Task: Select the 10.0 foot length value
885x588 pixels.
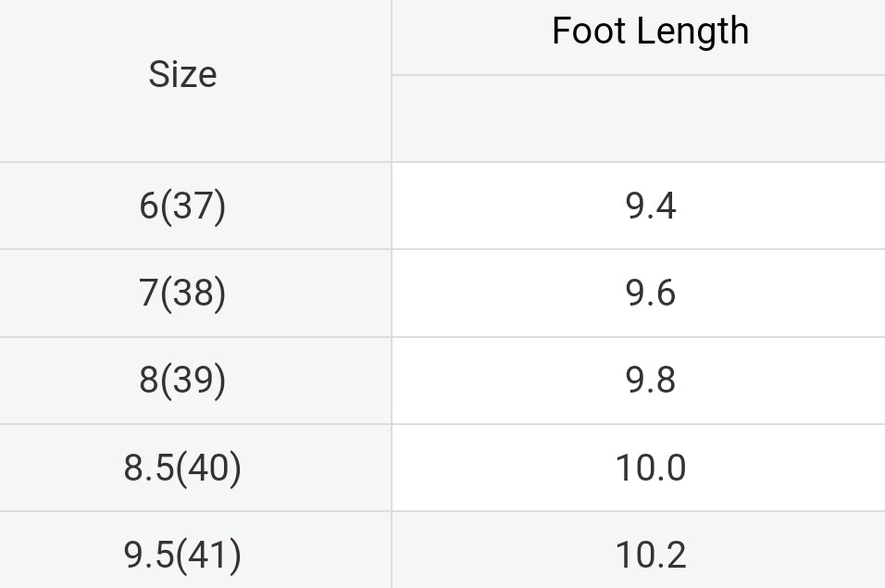Action: point(651,468)
